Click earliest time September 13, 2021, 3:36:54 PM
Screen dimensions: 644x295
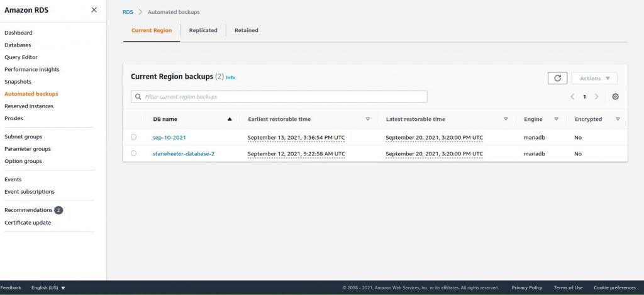[296, 137]
